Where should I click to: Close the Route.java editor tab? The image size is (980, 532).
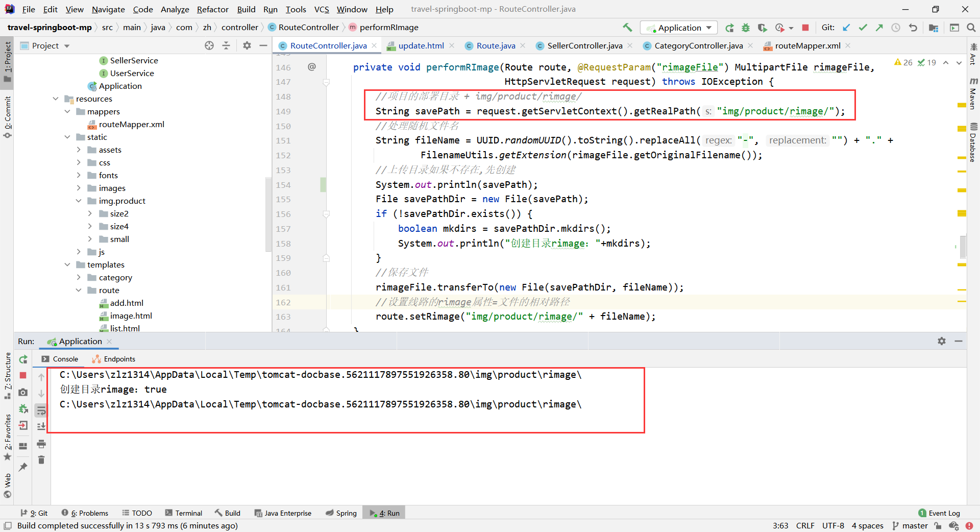click(523, 45)
